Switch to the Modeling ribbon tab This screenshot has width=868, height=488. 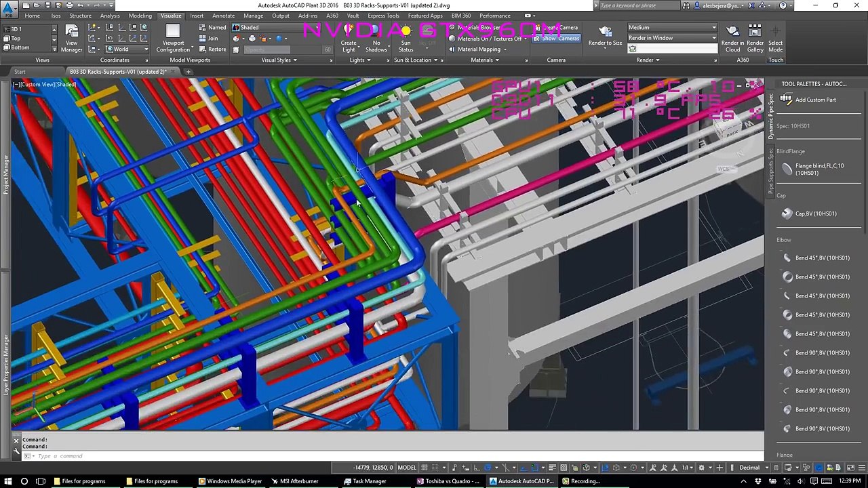140,16
